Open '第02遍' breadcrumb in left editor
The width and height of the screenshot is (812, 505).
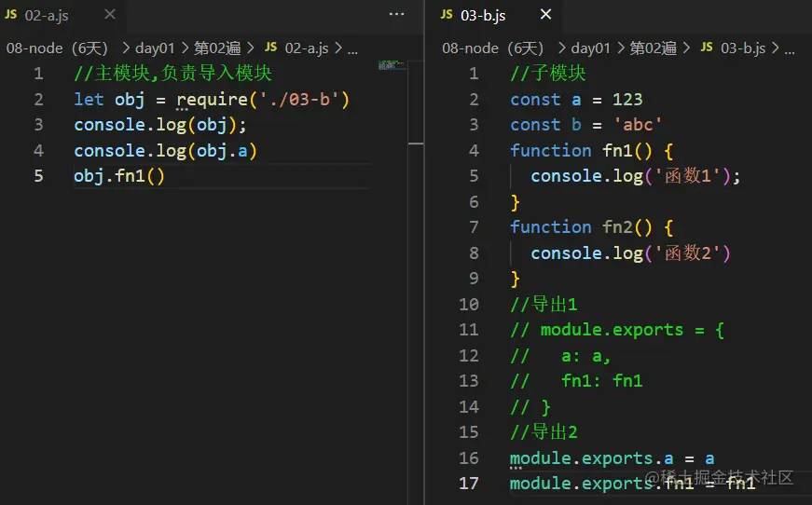point(217,48)
